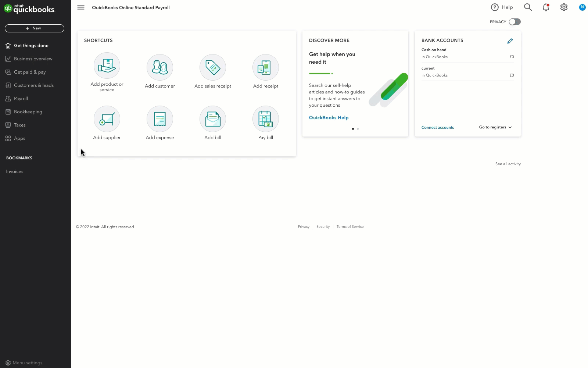Select the second carousel dot in Discover More

point(358,129)
